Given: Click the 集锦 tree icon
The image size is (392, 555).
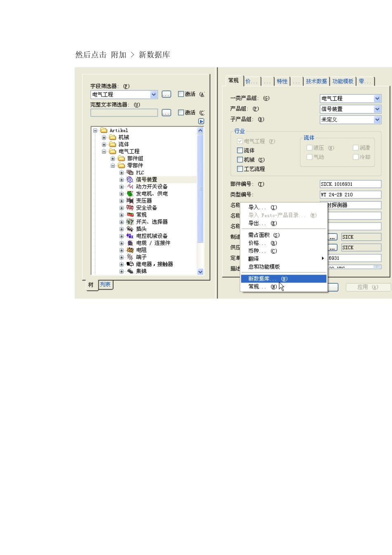Looking at the screenshot, I should (x=130, y=271).
